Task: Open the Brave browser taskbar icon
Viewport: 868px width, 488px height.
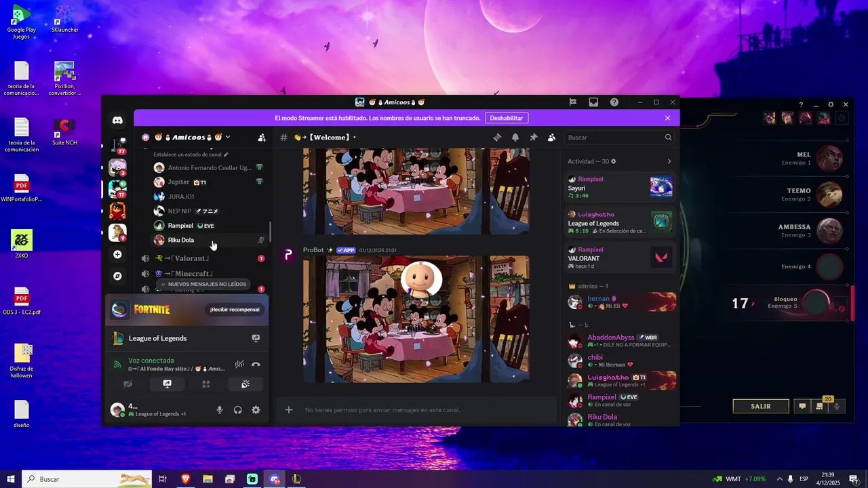Action: [186, 479]
